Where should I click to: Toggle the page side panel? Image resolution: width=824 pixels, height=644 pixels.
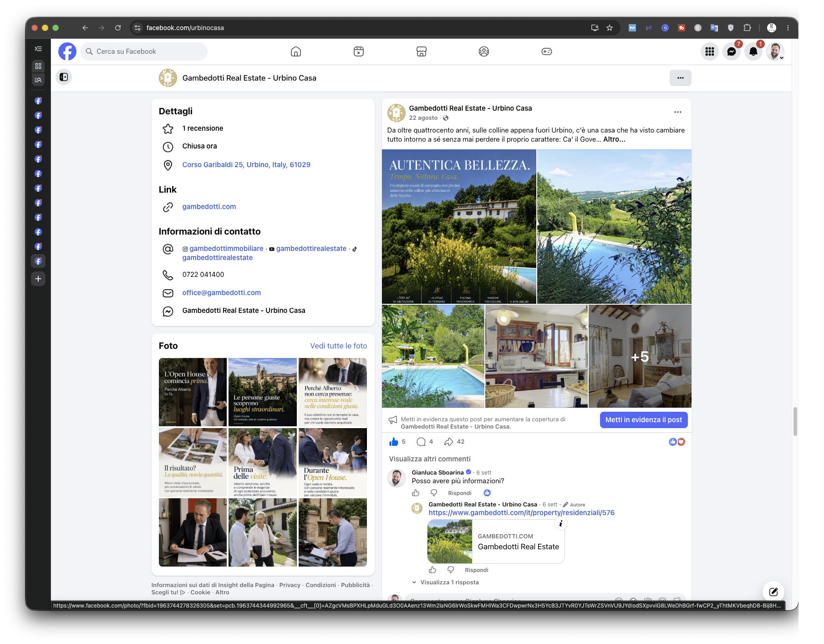coord(64,77)
